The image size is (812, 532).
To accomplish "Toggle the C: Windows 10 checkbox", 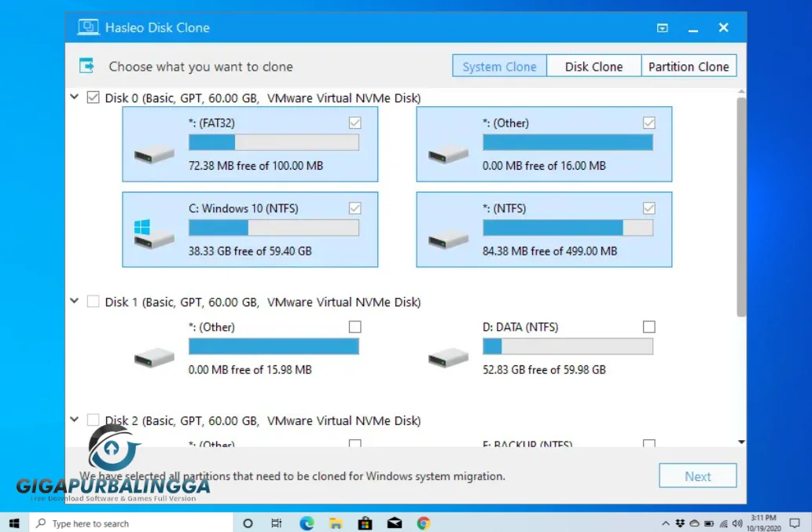I will tap(355, 208).
